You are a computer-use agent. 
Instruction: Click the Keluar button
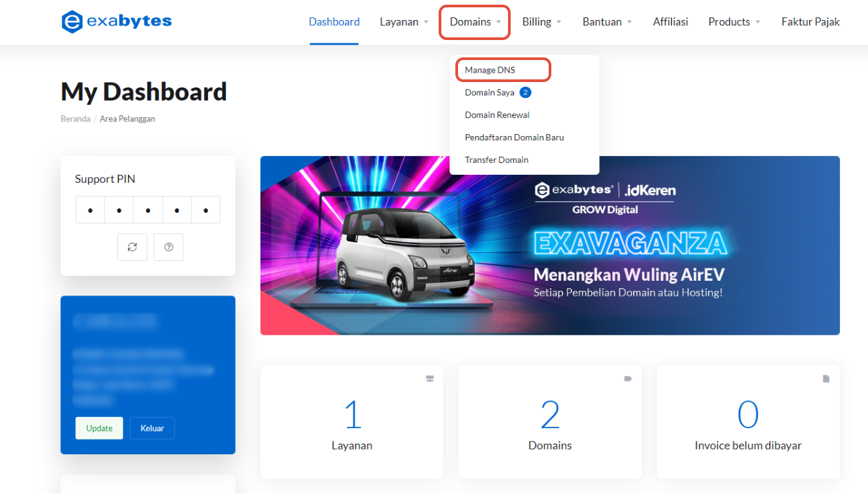(152, 428)
